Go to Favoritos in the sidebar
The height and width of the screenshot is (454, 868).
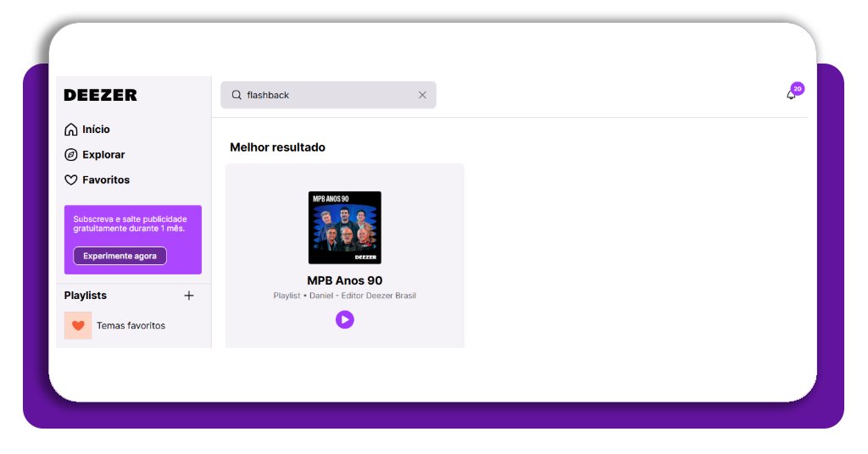106,180
